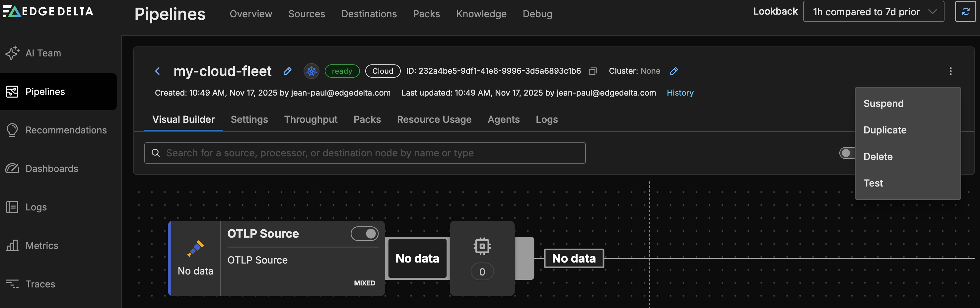Select Suspend from the pipeline menu
Viewport: 980px width, 308px height.
click(x=883, y=104)
